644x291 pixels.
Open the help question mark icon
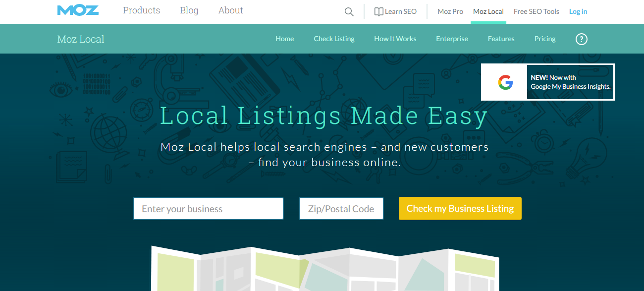(x=582, y=39)
